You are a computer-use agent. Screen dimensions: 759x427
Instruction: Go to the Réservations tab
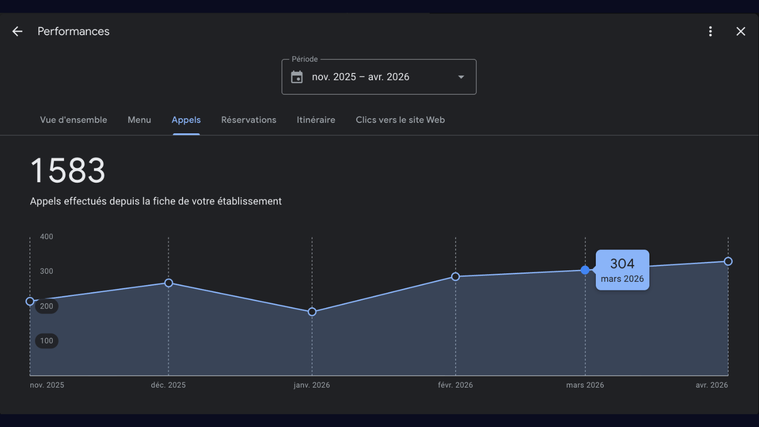pos(248,120)
